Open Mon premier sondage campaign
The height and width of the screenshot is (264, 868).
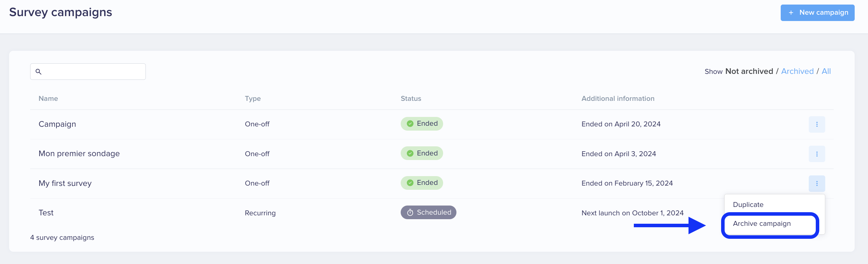pos(79,154)
